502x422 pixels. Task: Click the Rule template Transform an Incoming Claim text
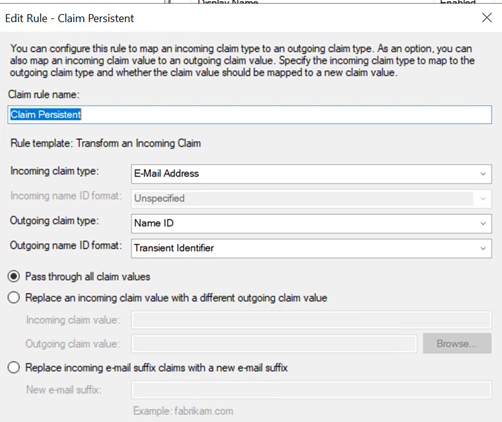pyautogui.click(x=106, y=143)
